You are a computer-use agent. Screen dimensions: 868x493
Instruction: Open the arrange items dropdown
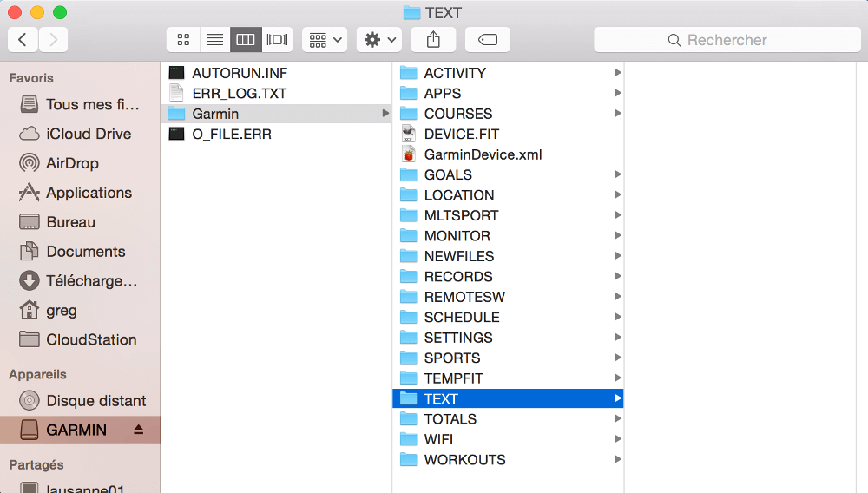click(x=325, y=40)
